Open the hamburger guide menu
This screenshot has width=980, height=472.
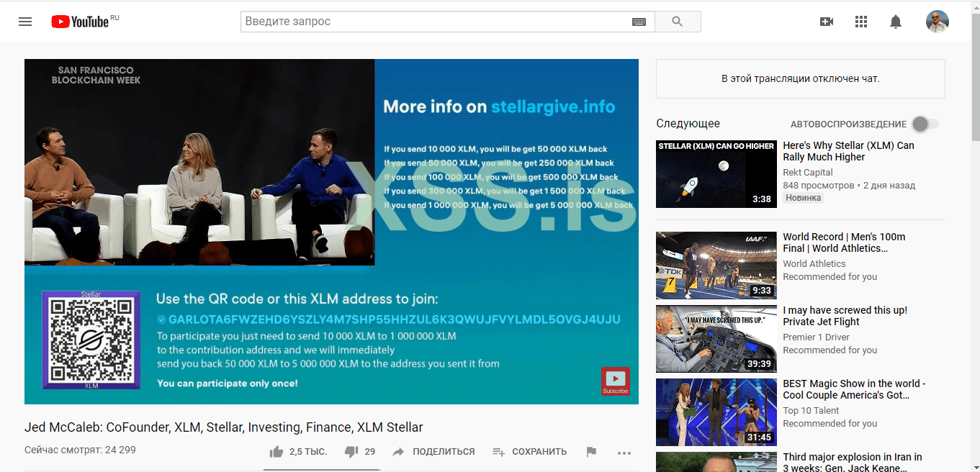click(x=25, y=22)
